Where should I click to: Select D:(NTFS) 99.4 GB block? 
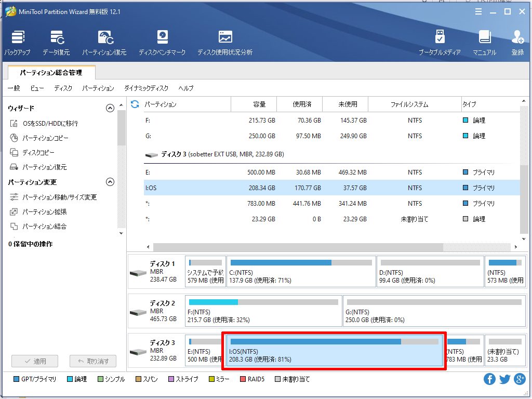pyautogui.click(x=430, y=272)
